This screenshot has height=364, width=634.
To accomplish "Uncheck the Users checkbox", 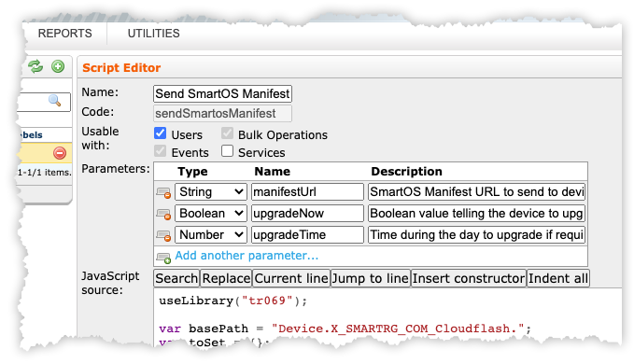I will pyautogui.click(x=160, y=133).
